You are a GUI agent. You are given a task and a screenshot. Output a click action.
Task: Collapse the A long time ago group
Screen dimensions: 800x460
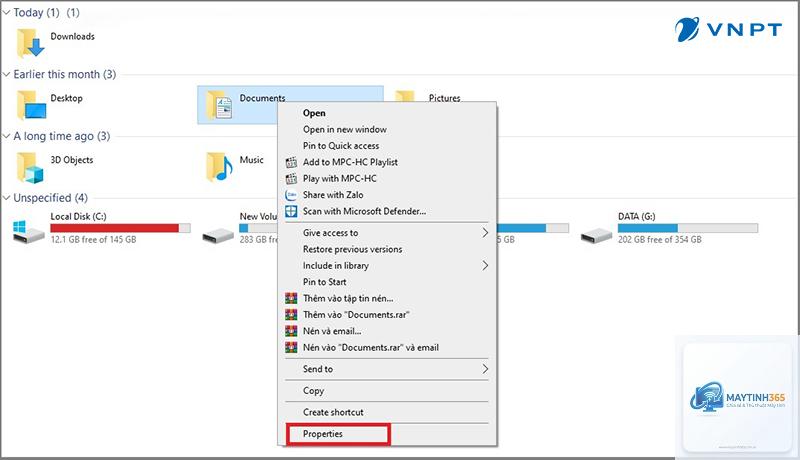(x=6, y=136)
